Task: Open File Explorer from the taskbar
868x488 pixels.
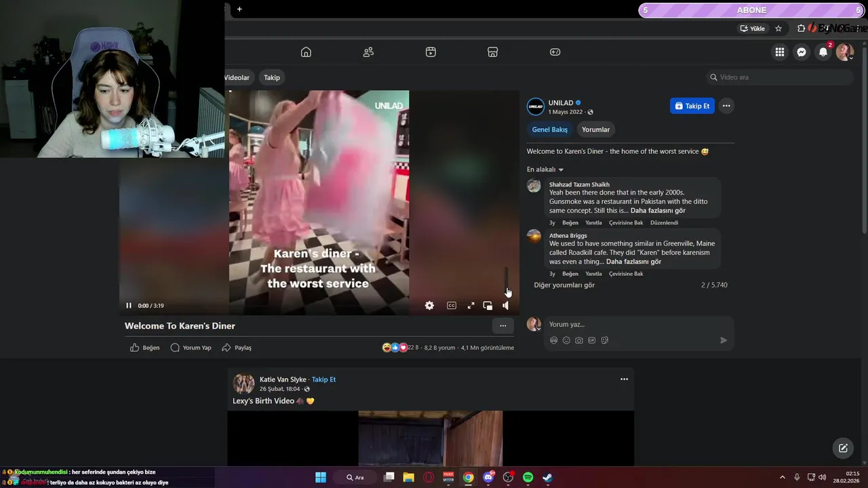Action: tap(408, 477)
